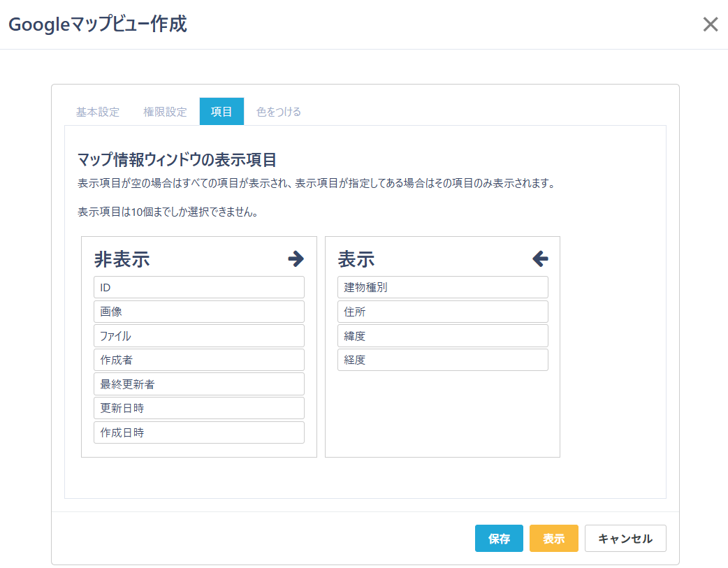
Task: Select the 画像 field in the hidden list
Action: (x=199, y=311)
